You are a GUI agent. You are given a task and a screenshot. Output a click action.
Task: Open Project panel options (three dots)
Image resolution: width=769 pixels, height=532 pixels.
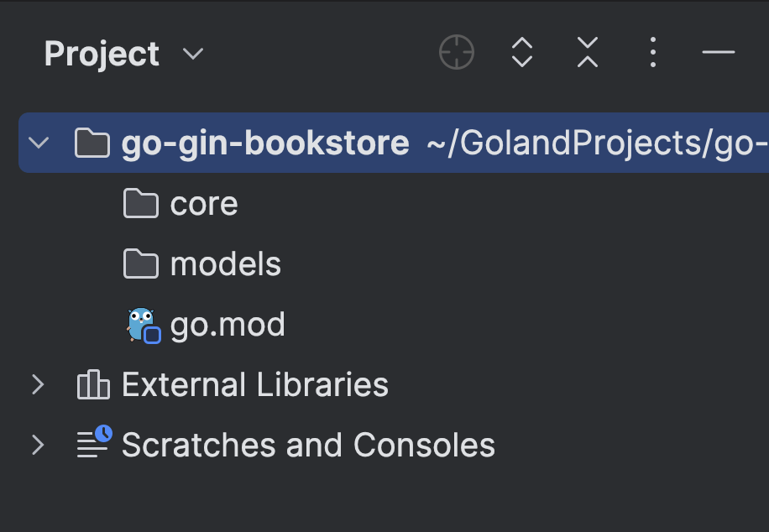click(652, 53)
